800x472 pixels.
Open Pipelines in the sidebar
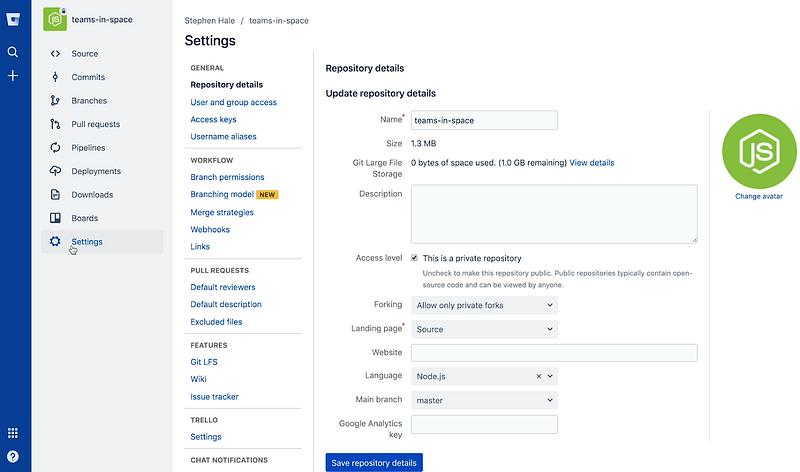pos(88,147)
